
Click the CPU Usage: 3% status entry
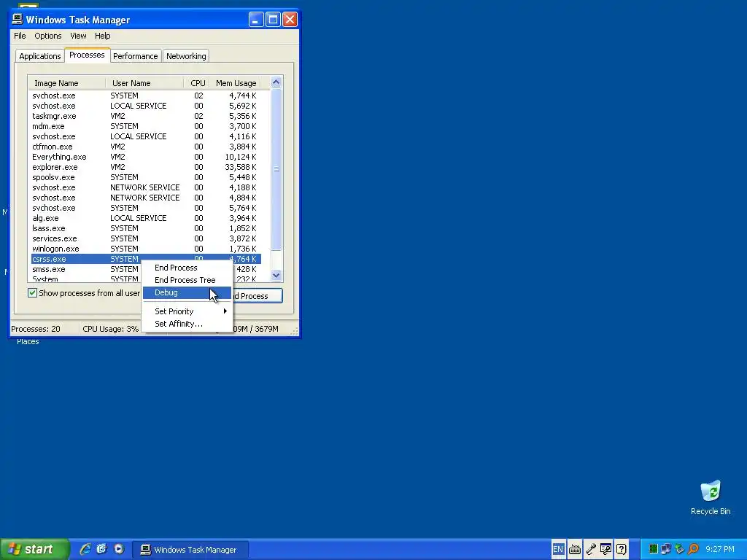coord(111,329)
